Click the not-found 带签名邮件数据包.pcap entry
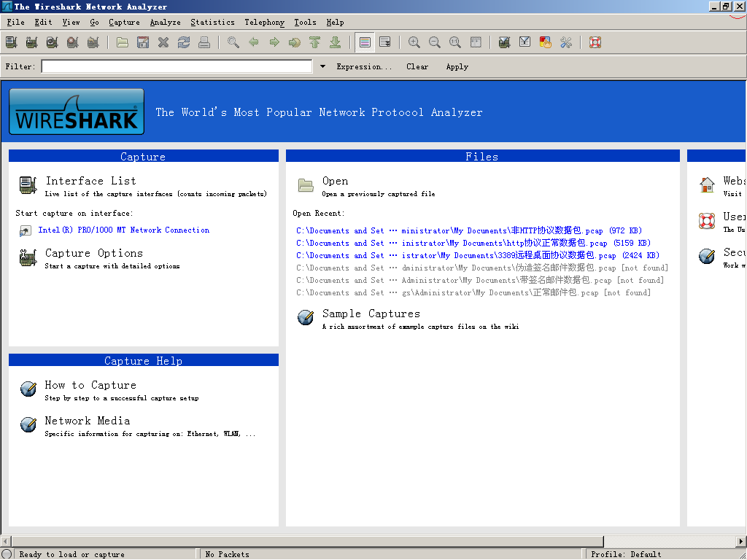Viewport: 747px width, 560px height. 480,280
